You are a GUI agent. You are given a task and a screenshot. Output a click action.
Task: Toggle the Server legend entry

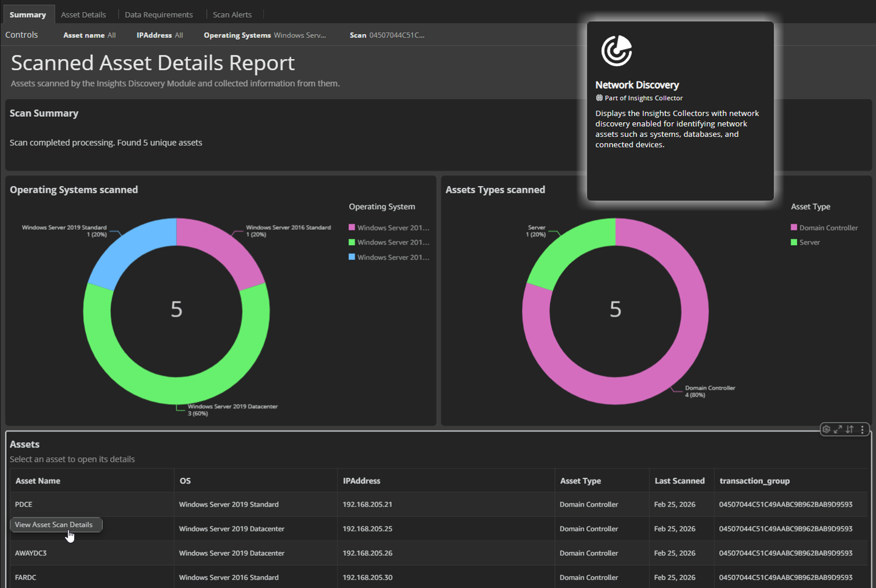pyautogui.click(x=808, y=242)
